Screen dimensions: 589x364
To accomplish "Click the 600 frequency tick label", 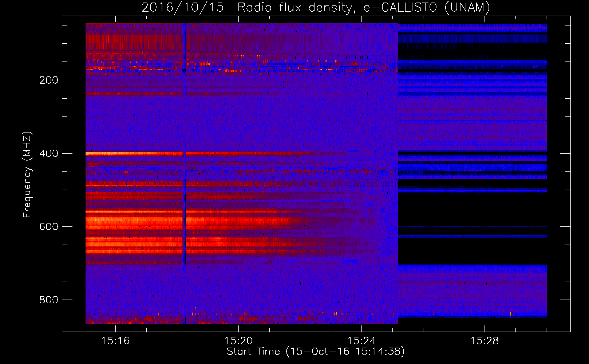I will 49,226.
